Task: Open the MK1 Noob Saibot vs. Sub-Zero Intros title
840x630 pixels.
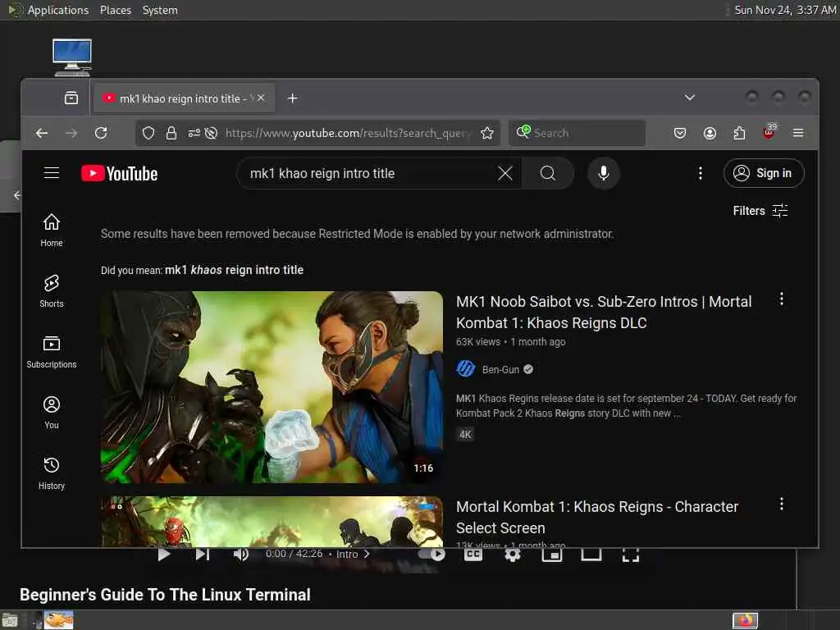Action: (604, 313)
